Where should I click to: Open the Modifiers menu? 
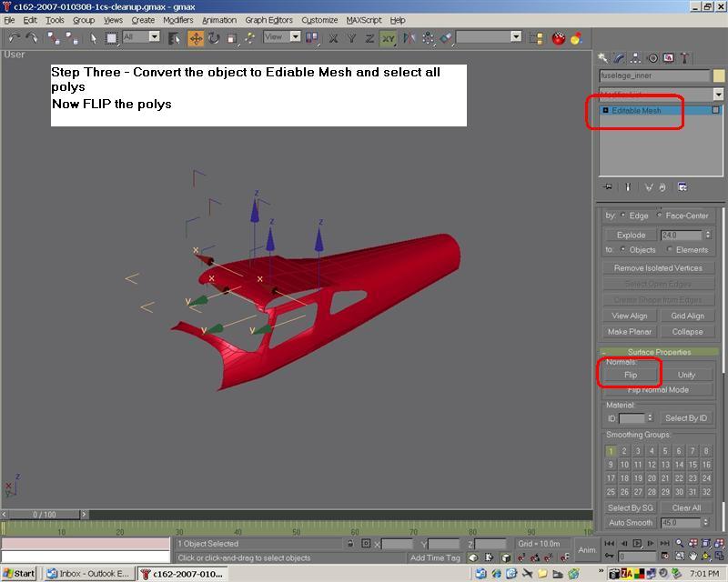click(x=177, y=20)
